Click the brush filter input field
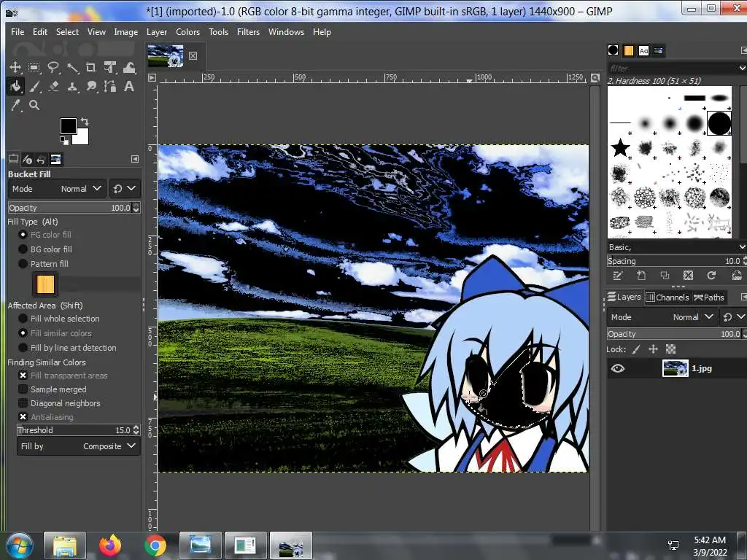This screenshot has height=560, width=747. (672, 68)
